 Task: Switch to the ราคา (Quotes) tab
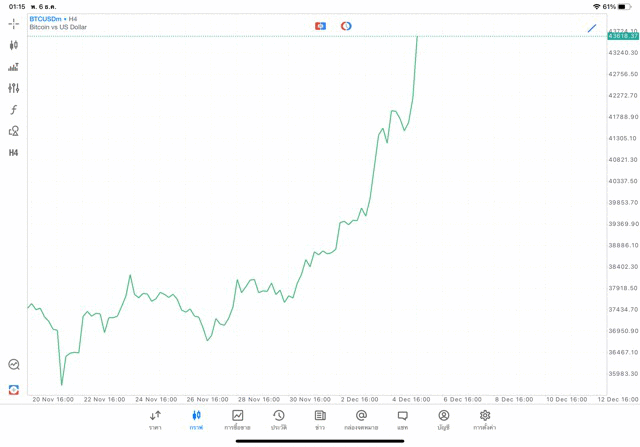[x=155, y=419]
